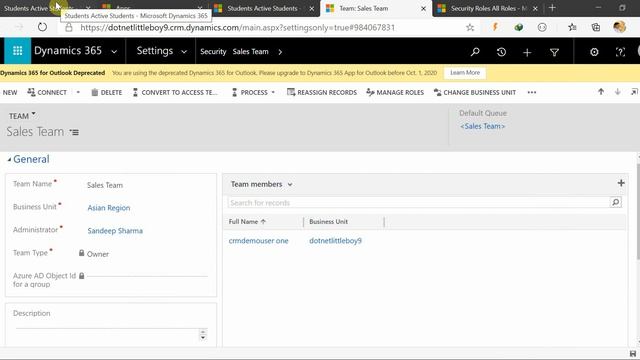Switch to the Security Roles All Roles tab
Image resolution: width=640 pixels, height=360 pixels.
pyautogui.click(x=488, y=8)
